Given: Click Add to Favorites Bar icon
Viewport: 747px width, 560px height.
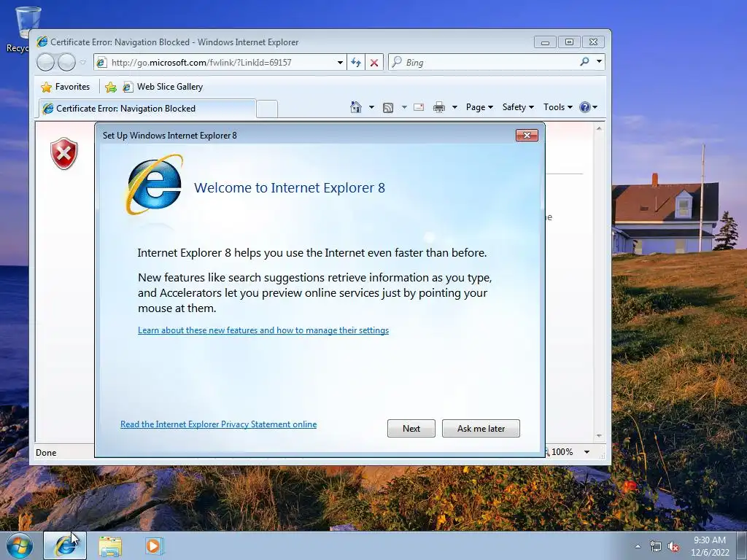Looking at the screenshot, I should coord(111,87).
